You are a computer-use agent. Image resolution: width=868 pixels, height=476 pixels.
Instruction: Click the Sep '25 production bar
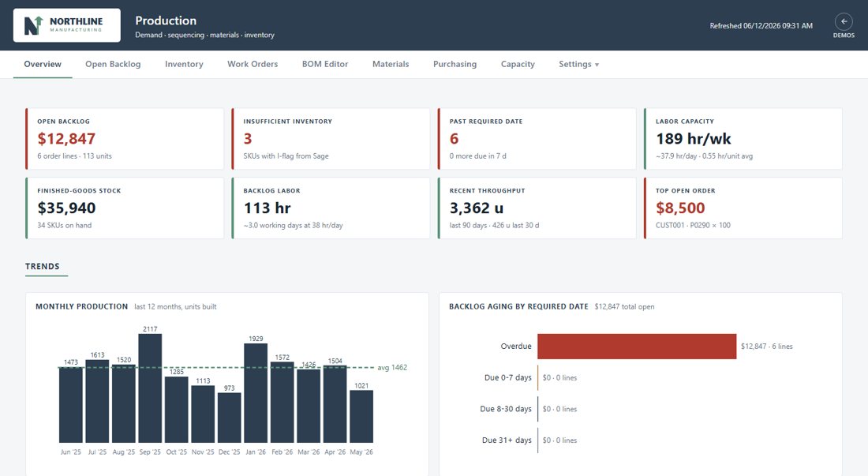point(150,388)
